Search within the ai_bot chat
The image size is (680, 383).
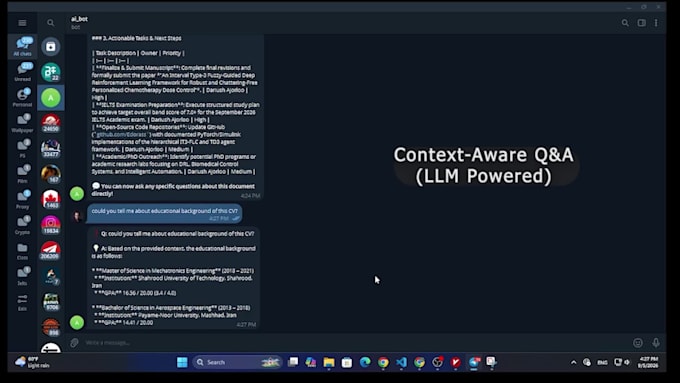[625, 23]
